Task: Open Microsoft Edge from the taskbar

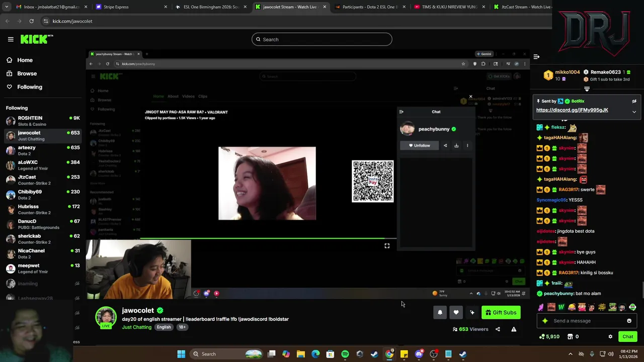Action: point(315,354)
